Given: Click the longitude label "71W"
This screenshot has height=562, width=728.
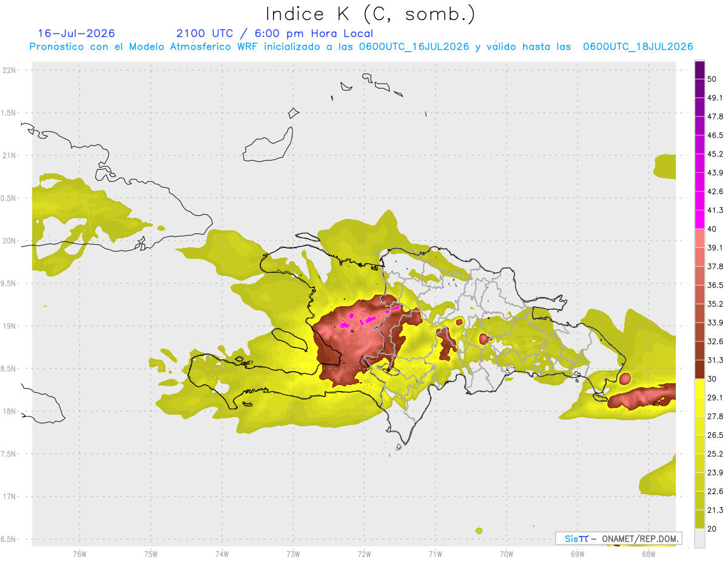Looking at the screenshot, I should click(x=435, y=555).
